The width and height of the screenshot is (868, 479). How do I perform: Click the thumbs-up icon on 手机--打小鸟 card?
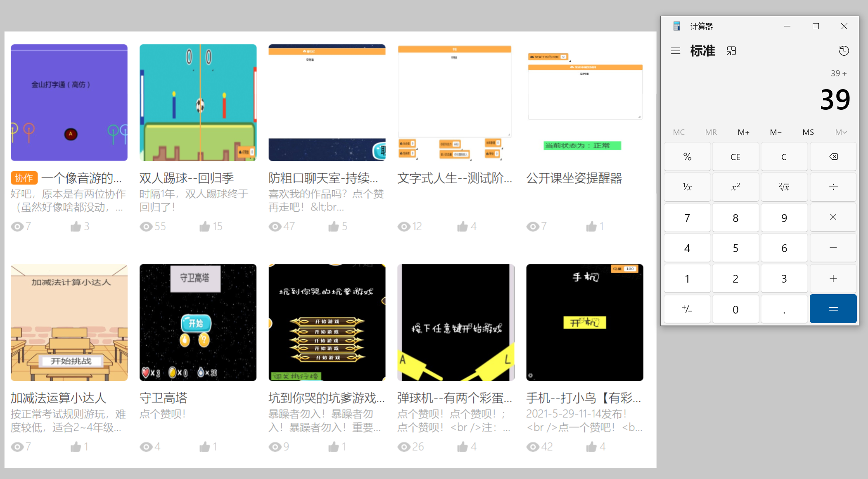tap(591, 446)
